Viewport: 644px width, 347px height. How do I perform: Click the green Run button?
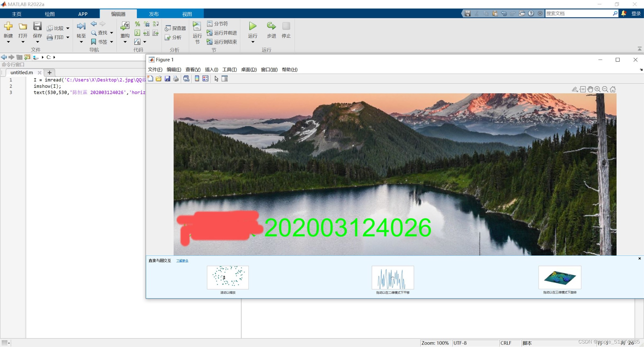252,27
